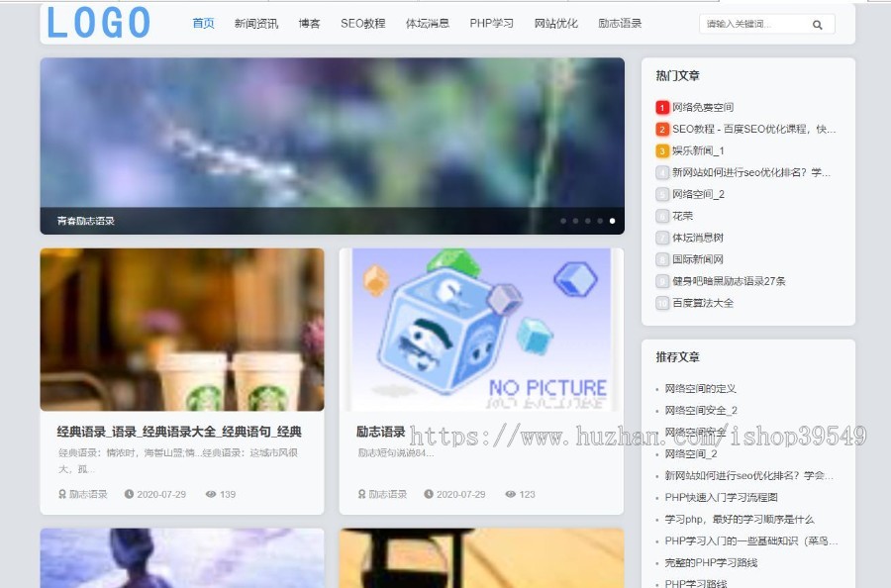The width and height of the screenshot is (891, 588).
Task: Click the eye icon beside 123 views
Action: pyautogui.click(x=510, y=494)
